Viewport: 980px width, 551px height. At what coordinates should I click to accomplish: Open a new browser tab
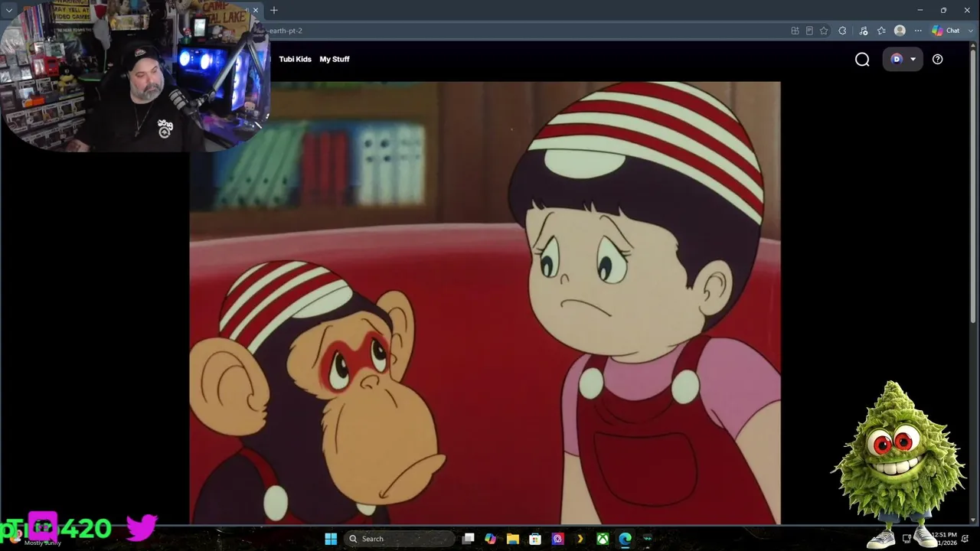[x=273, y=10]
